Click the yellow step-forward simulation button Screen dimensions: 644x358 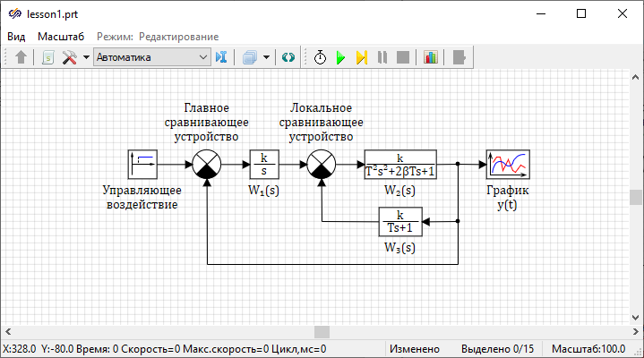tap(361, 57)
